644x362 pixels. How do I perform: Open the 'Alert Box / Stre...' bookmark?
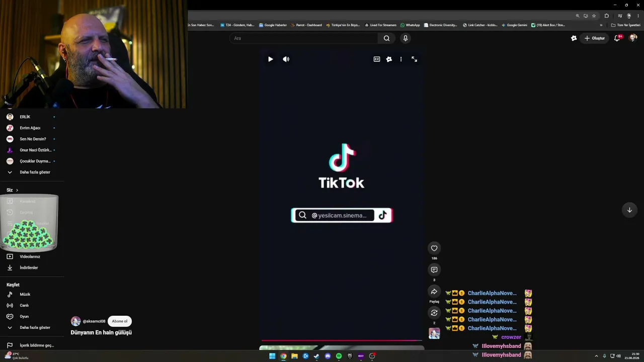click(x=548, y=25)
